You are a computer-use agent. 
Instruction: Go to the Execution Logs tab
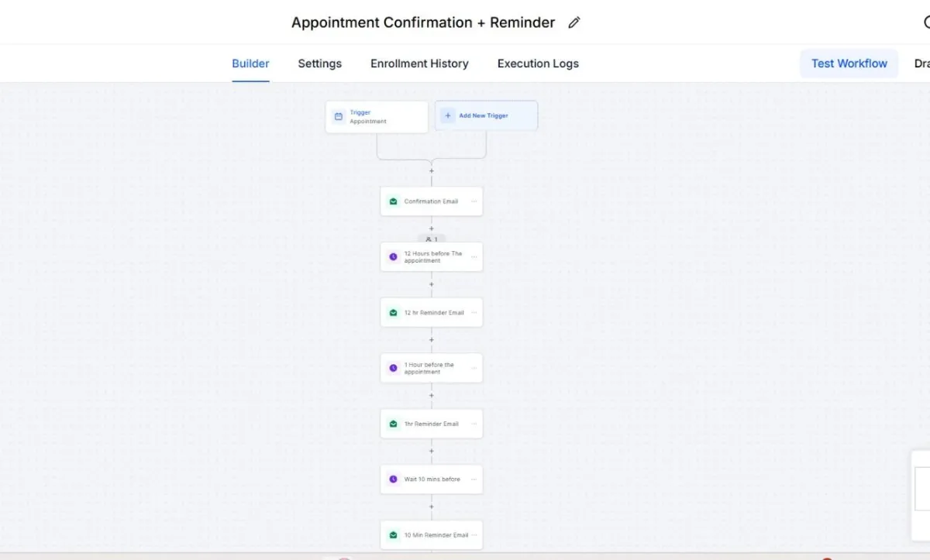point(538,64)
